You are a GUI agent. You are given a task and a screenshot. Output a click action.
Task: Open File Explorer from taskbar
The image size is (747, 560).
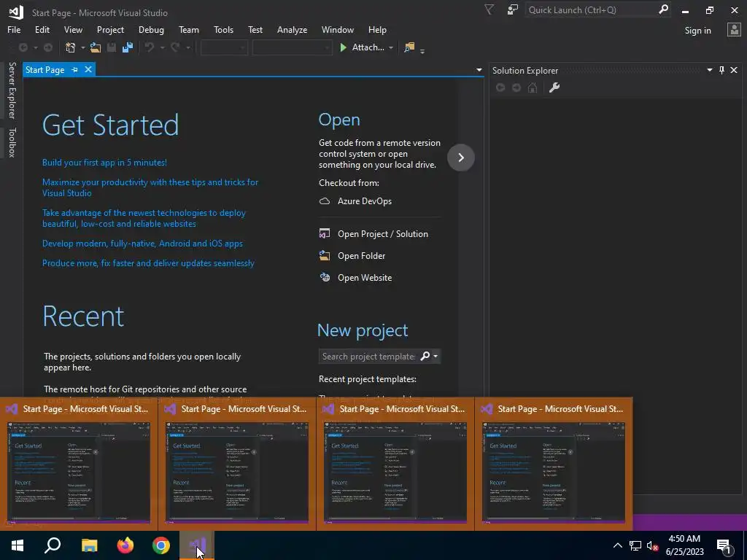(89, 545)
